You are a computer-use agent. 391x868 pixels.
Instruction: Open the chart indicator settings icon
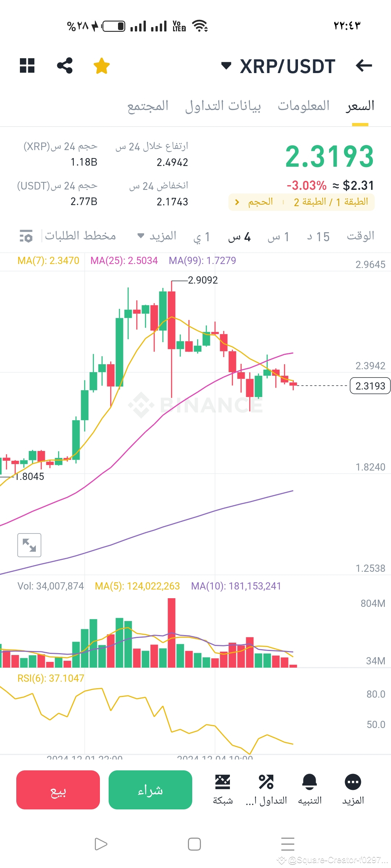25,237
